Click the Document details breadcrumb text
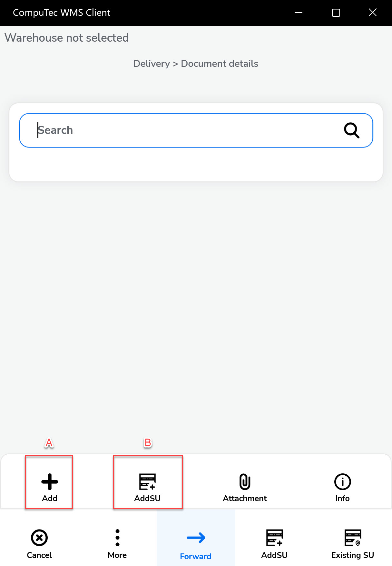The height and width of the screenshot is (566, 392). 220,64
